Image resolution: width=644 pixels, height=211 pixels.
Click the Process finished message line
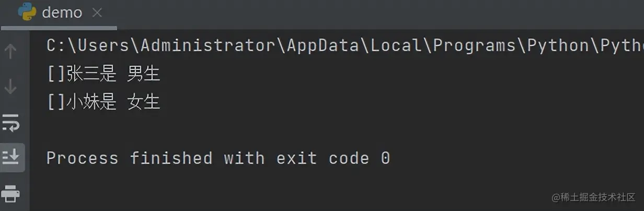[218, 158]
